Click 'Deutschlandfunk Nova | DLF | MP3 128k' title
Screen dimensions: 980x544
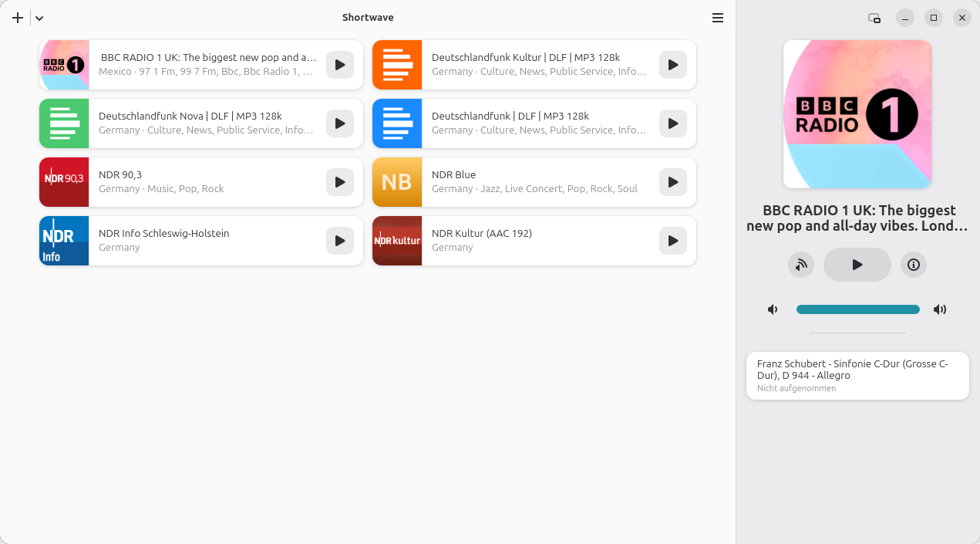(190, 116)
